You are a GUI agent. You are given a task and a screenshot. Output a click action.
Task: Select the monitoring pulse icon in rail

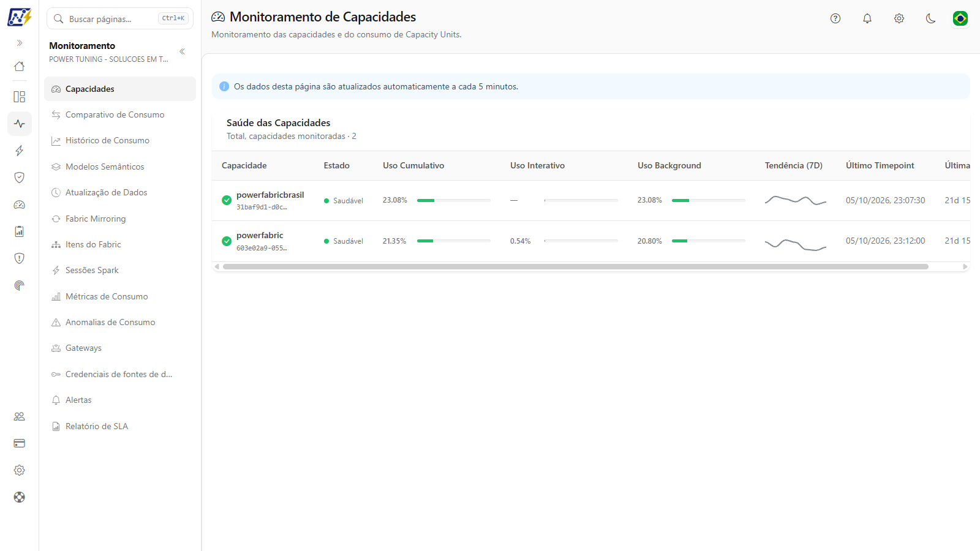(x=20, y=124)
